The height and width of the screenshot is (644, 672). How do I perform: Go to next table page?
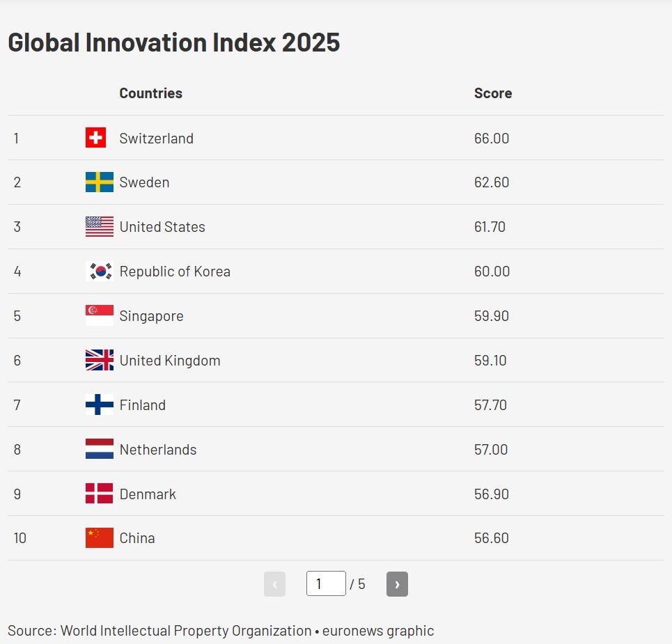[397, 584]
